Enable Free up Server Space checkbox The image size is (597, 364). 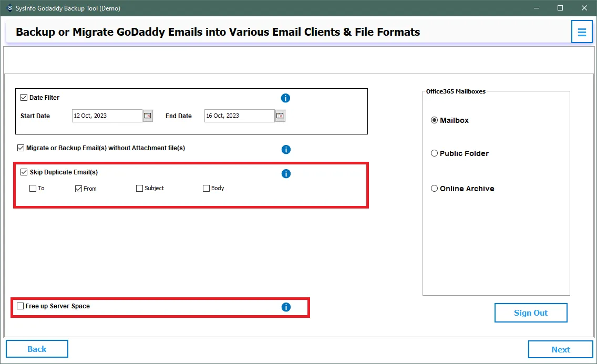point(20,306)
